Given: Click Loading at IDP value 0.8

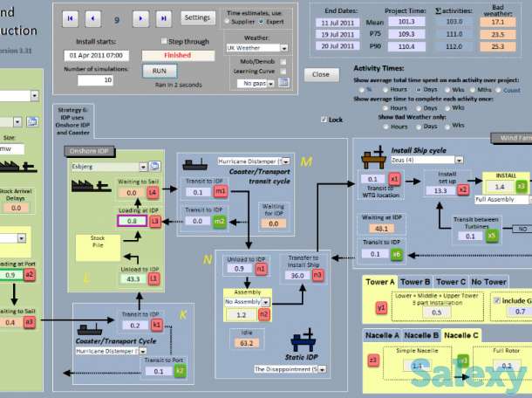Looking at the screenshot, I should (x=132, y=221).
